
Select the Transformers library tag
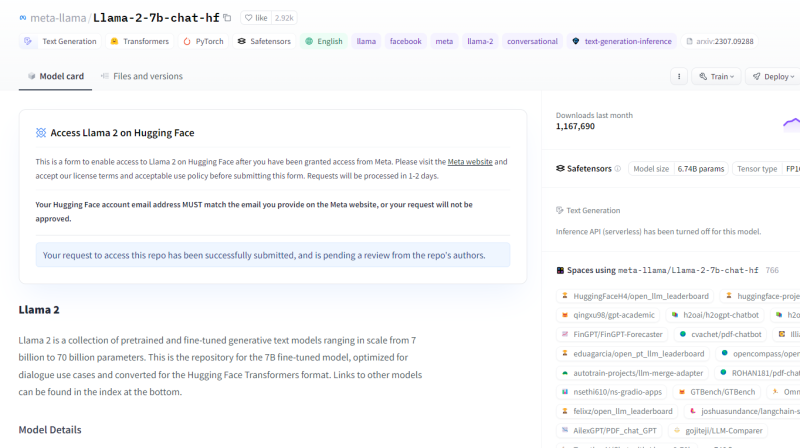click(x=139, y=41)
